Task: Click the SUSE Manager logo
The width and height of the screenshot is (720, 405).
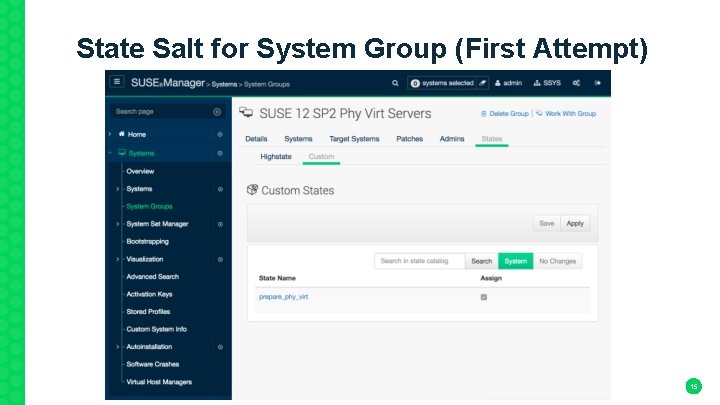Action: 168,83
